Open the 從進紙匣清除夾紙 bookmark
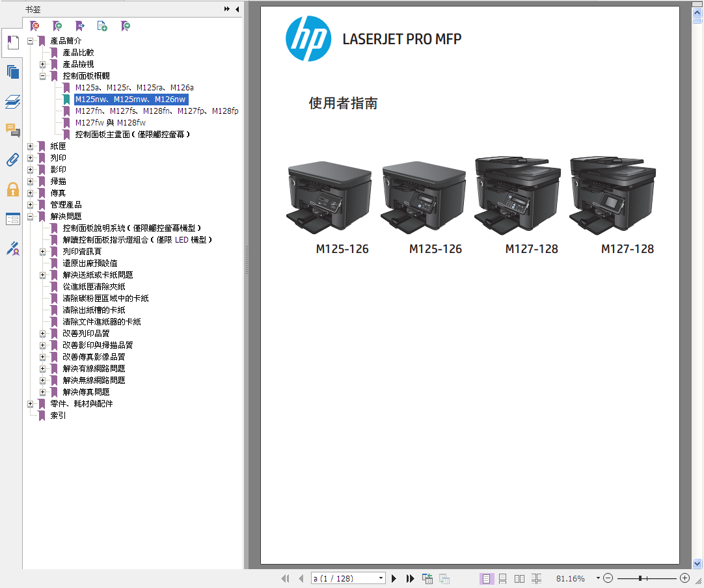The image size is (704, 588). (94, 286)
